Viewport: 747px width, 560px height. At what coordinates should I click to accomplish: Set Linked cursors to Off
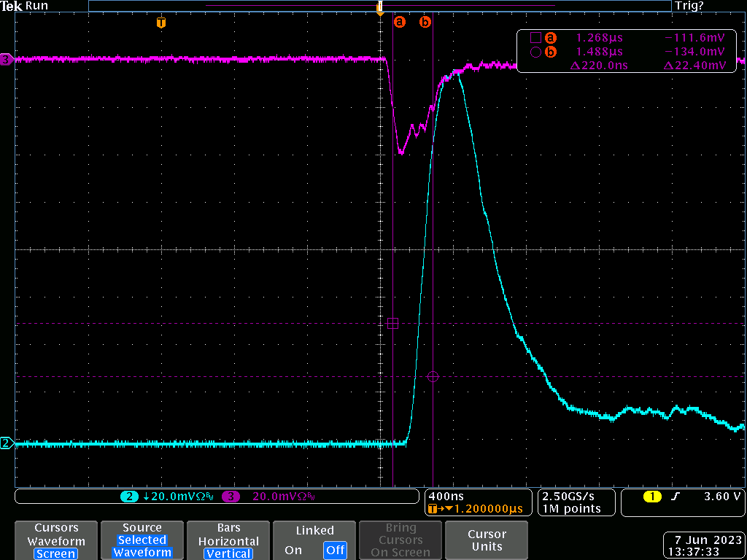point(335,551)
